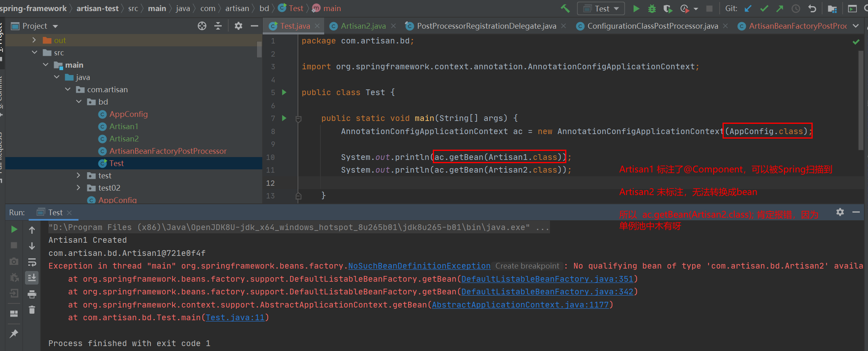
Task: Click the Test breadcrumb in navigation bar
Action: pos(291,8)
